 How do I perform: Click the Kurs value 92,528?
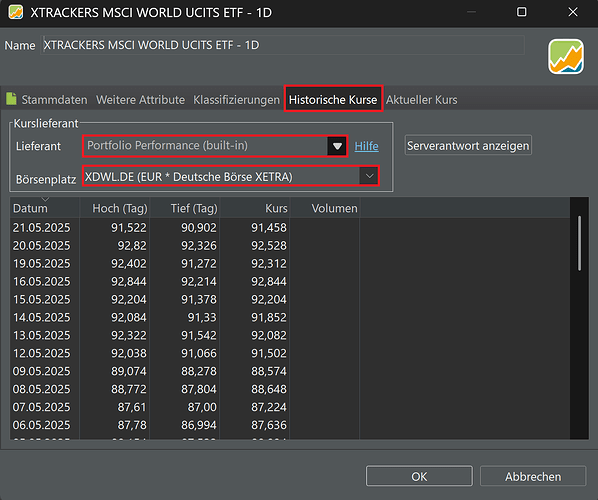coord(269,246)
